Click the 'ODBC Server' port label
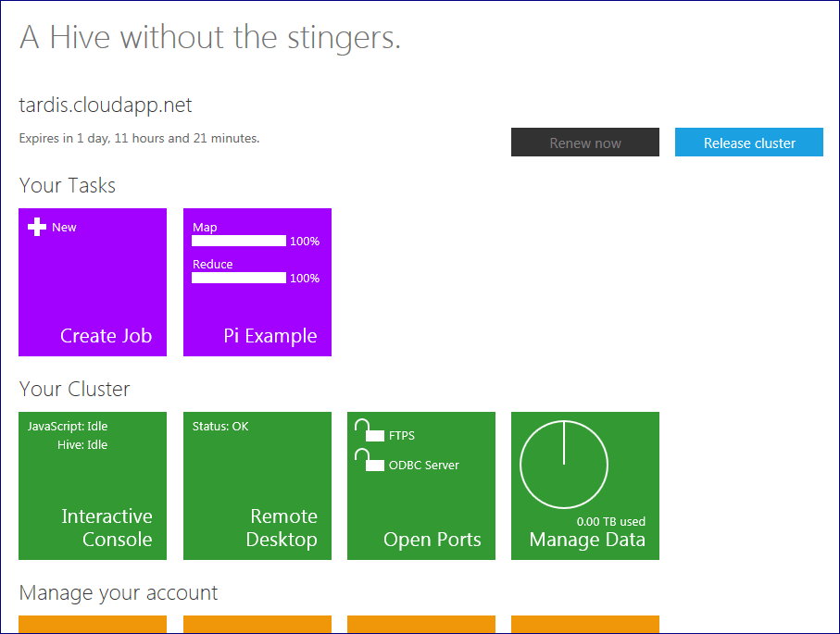Viewport: 840px width, 634px height. pos(424,465)
